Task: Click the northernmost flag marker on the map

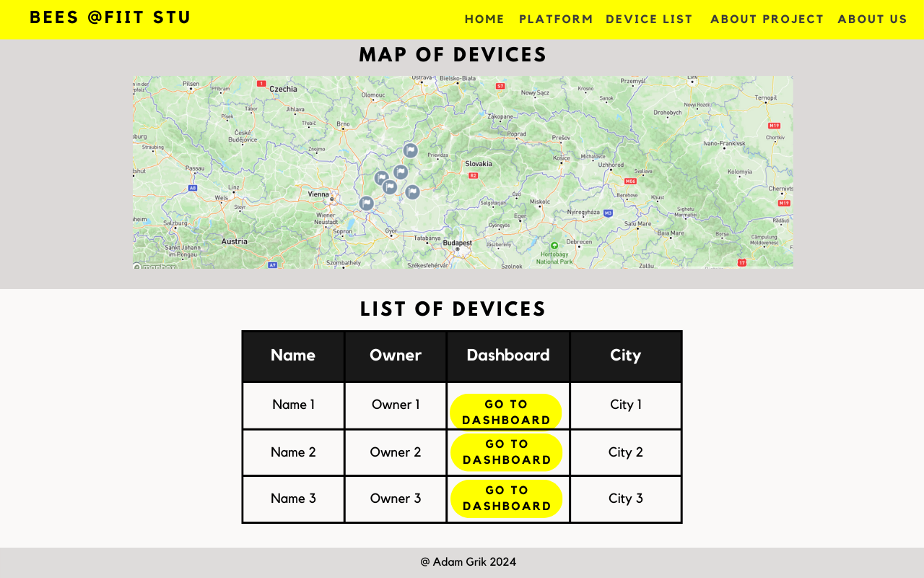Action: [410, 151]
